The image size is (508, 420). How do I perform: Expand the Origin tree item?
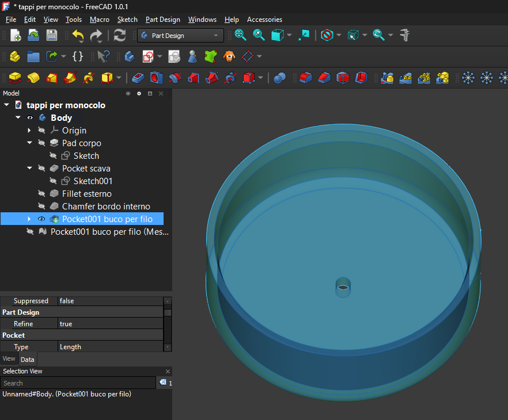click(x=29, y=131)
